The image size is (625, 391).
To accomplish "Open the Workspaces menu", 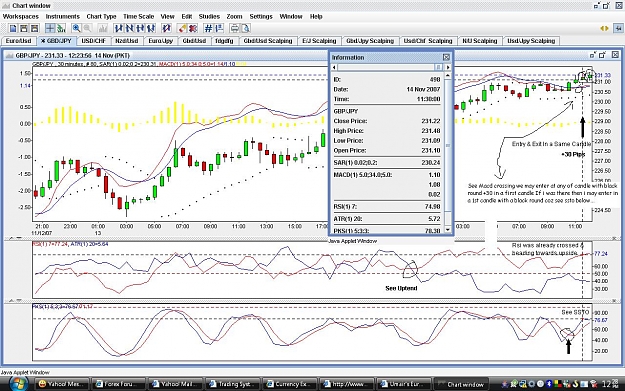I will pos(21,16).
